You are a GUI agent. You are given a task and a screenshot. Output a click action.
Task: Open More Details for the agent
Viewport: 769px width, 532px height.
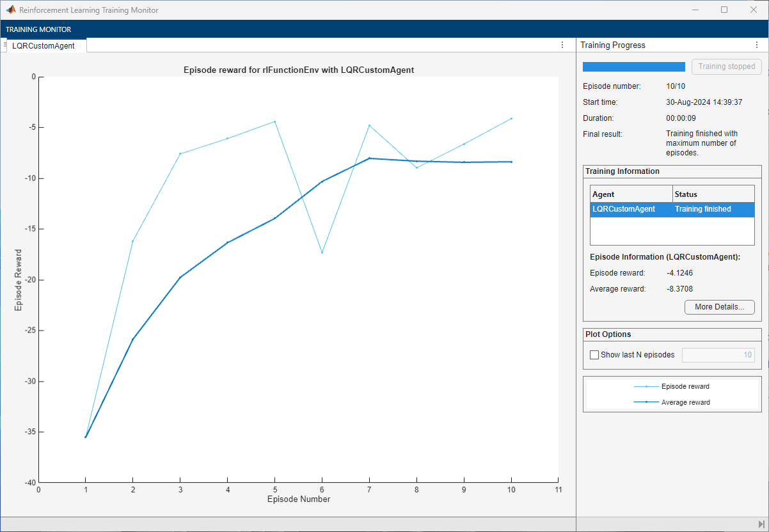coord(720,307)
